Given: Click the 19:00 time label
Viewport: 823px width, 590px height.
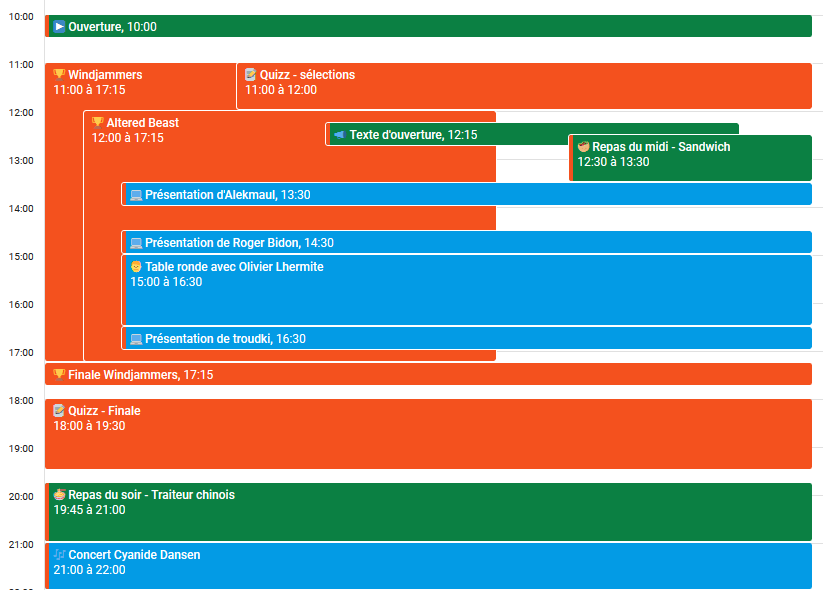Looking at the screenshot, I should [21, 448].
